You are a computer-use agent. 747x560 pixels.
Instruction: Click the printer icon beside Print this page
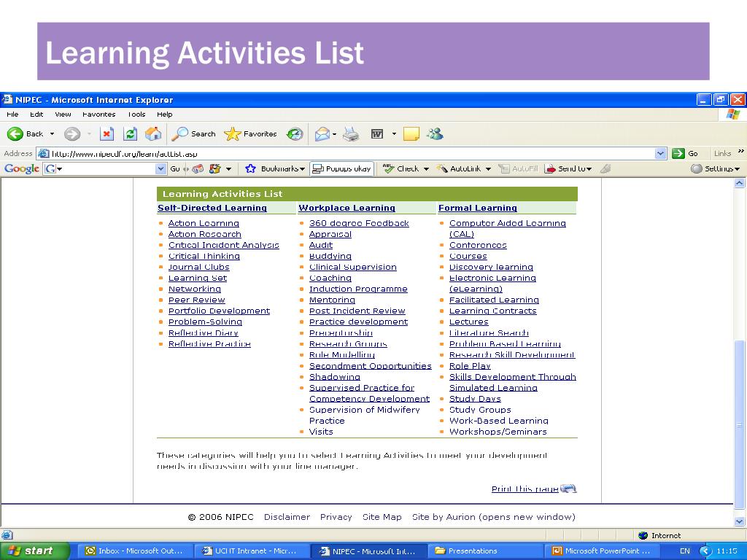click(568, 489)
